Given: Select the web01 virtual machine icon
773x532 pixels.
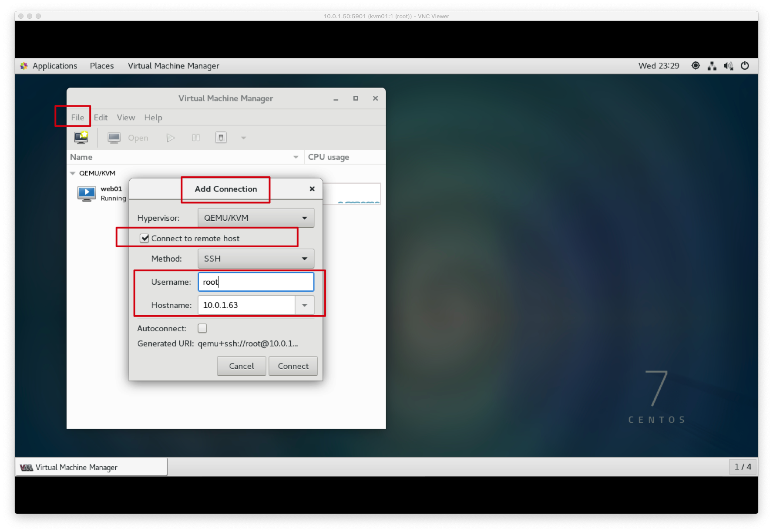Looking at the screenshot, I should coord(87,193).
